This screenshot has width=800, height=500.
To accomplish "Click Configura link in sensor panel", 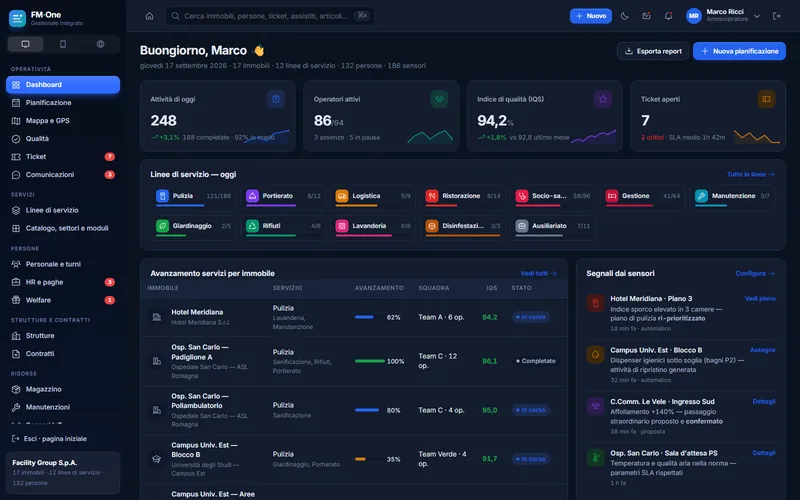I will pos(755,273).
